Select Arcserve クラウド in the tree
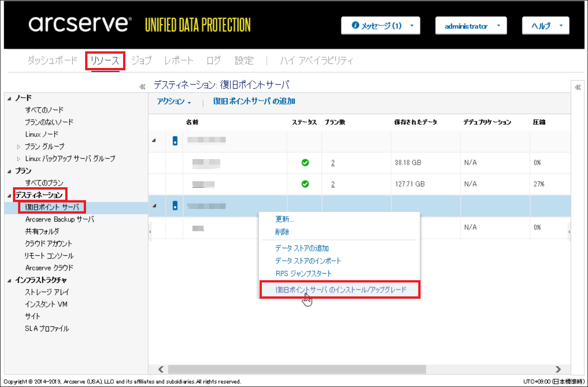588x387 pixels. point(49,268)
